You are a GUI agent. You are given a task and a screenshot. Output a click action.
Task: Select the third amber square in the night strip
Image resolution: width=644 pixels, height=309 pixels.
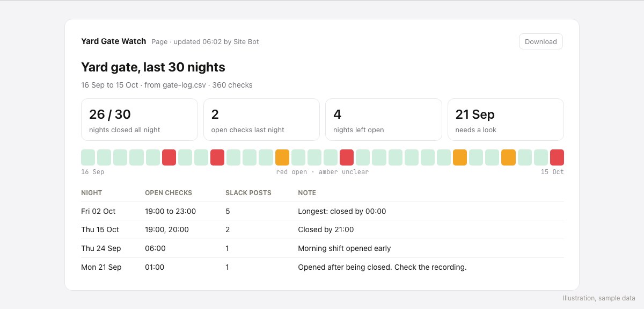(508, 157)
